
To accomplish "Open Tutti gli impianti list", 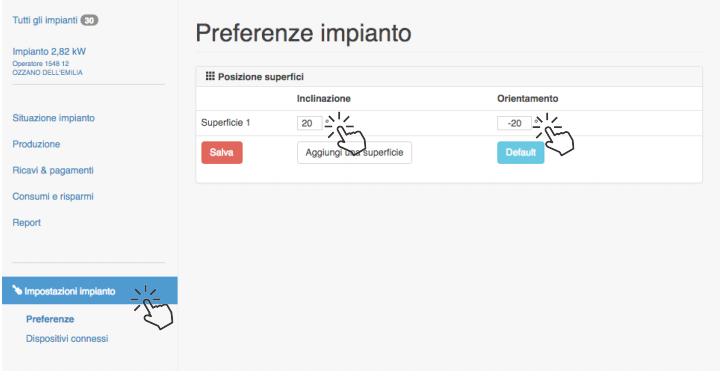I will [45, 20].
